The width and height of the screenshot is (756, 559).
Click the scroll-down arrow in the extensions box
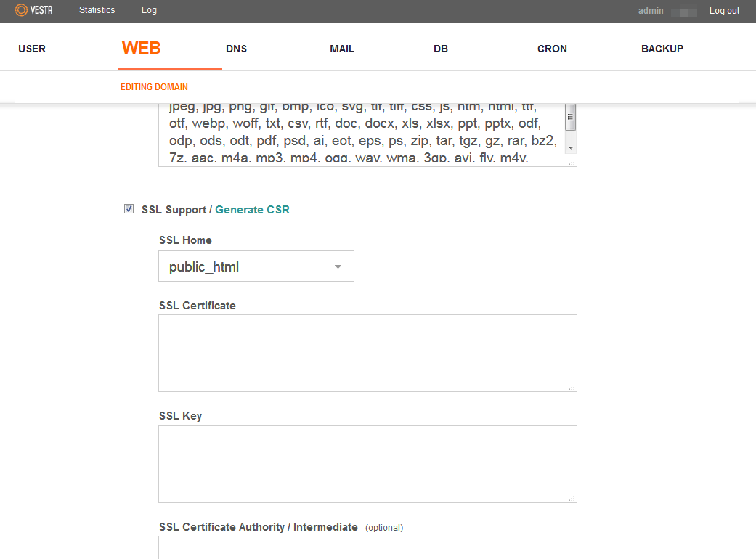(571, 148)
